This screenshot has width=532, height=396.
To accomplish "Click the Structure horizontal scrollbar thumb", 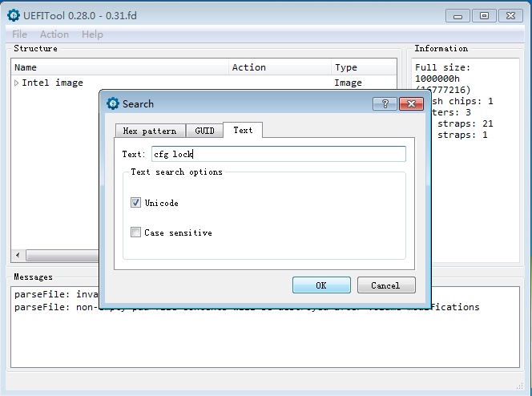I will (62, 255).
